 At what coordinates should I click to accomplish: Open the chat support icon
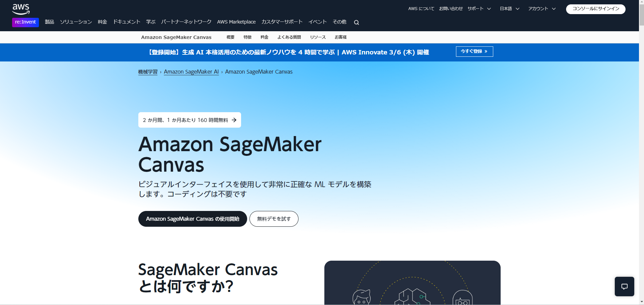pos(625,287)
